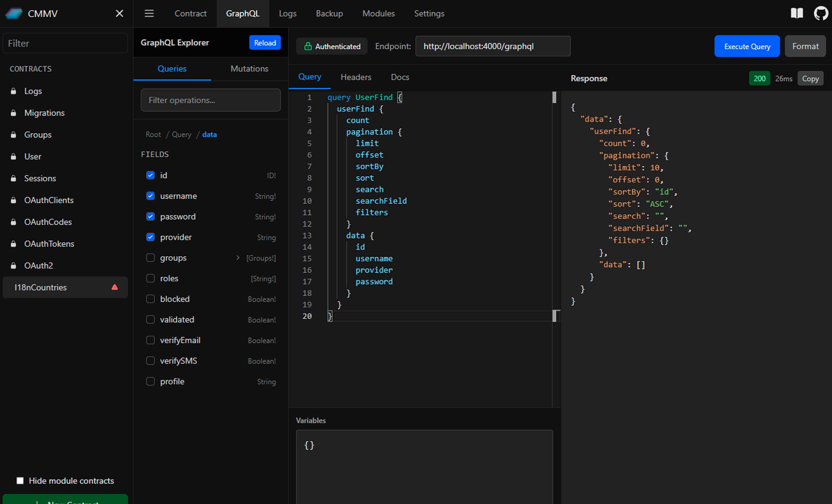Click the Authenticated status button
This screenshot has height=504, width=832.
pos(332,46)
